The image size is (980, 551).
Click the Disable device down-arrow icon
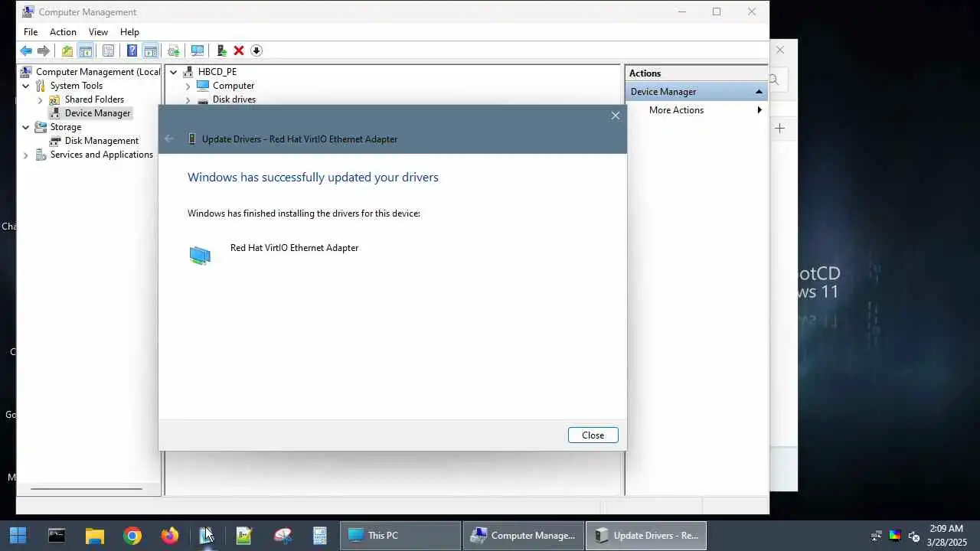tap(256, 51)
